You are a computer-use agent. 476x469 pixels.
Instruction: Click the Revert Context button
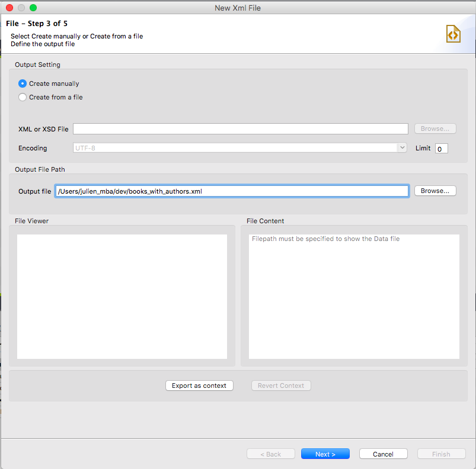coord(281,385)
